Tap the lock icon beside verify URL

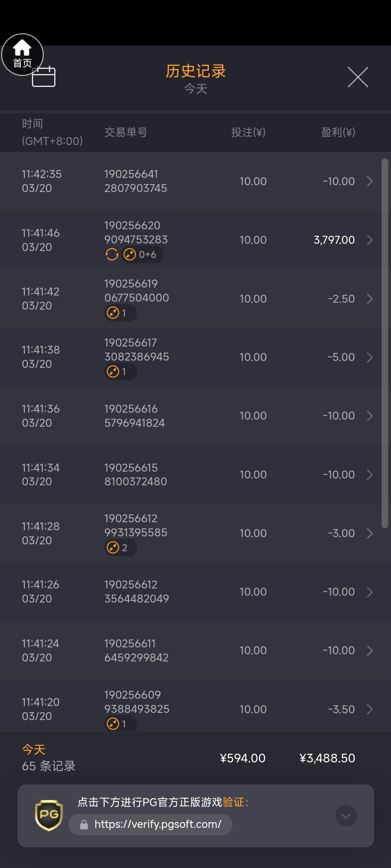(x=84, y=825)
